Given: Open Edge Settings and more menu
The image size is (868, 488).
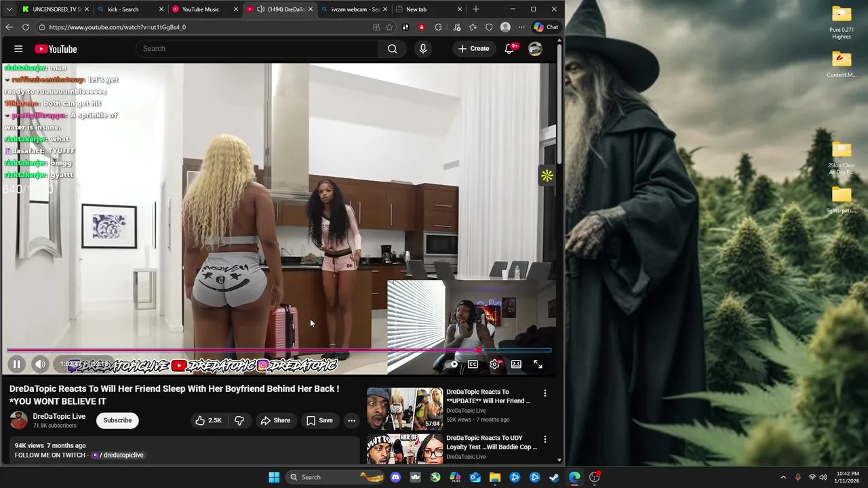Looking at the screenshot, I should click(x=521, y=27).
